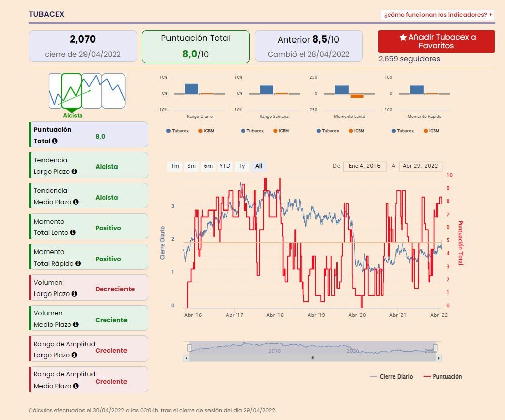Click the De start date field Ene 4, 2016

coord(364,166)
